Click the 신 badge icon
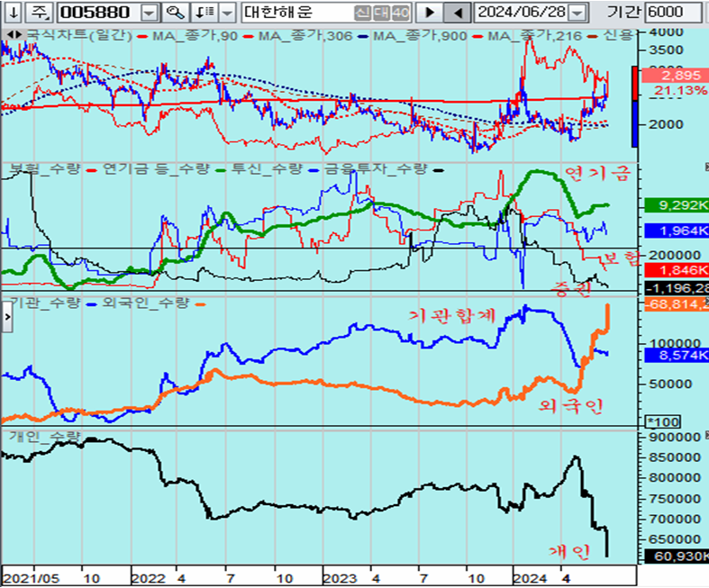This screenshot has width=709, height=588. (363, 14)
